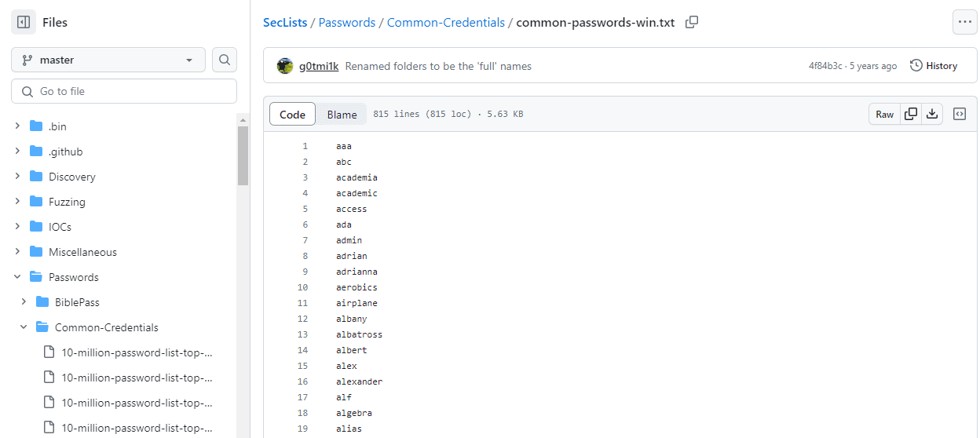Open the master branch dropdown

point(108,60)
